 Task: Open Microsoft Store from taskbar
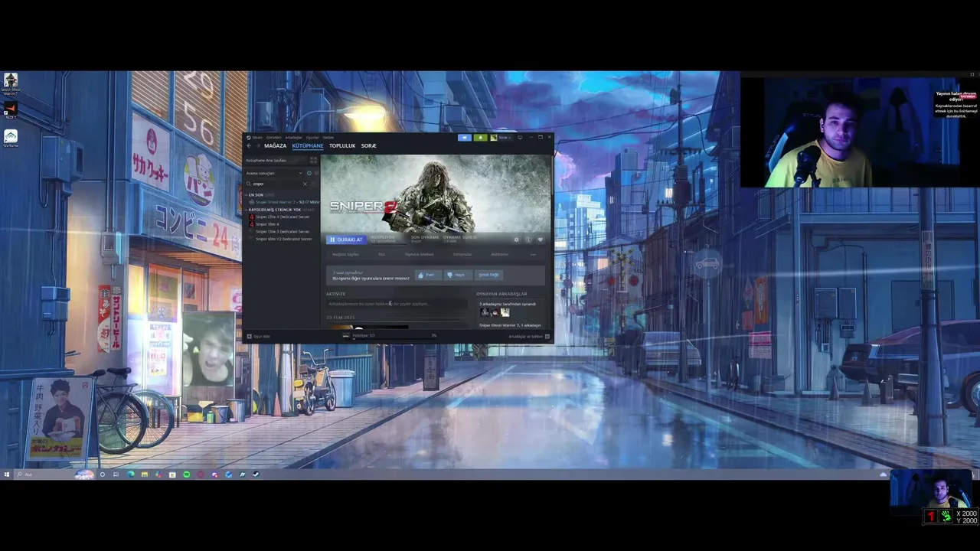click(172, 474)
